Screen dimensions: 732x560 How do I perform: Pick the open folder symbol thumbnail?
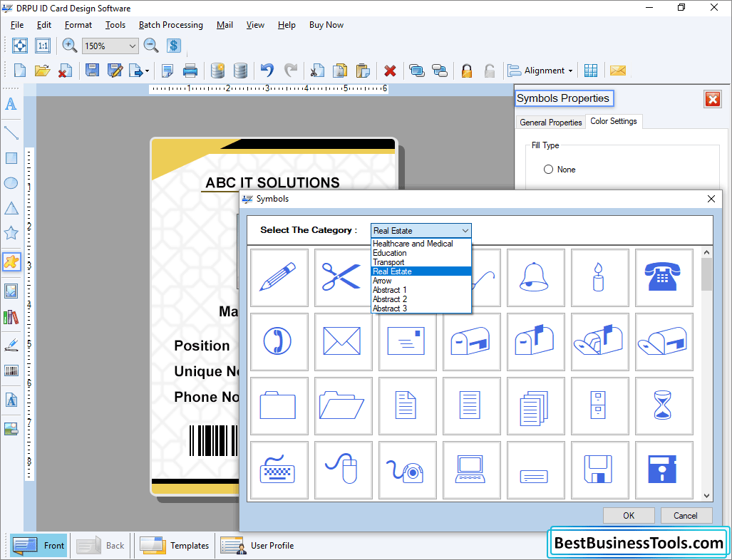tap(343, 406)
